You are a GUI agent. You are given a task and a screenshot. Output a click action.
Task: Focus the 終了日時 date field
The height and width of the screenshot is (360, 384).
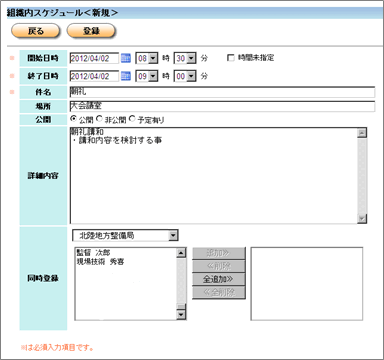point(94,76)
